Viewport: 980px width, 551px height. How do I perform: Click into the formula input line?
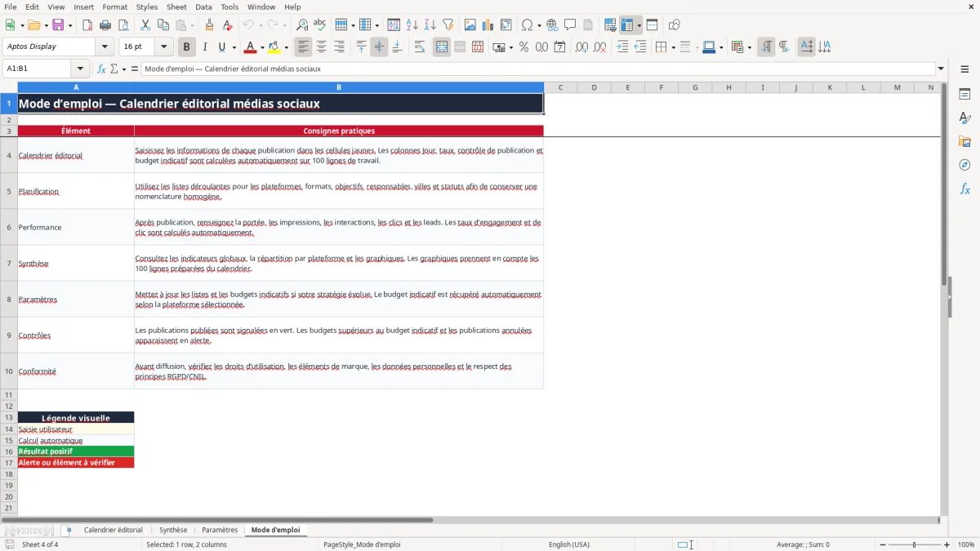pyautogui.click(x=537, y=69)
